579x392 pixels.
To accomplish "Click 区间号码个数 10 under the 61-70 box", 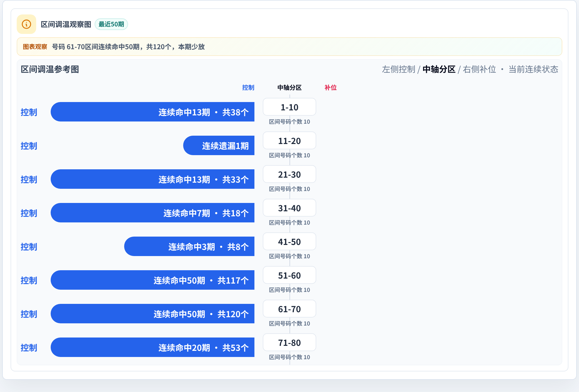I will click(x=289, y=324).
